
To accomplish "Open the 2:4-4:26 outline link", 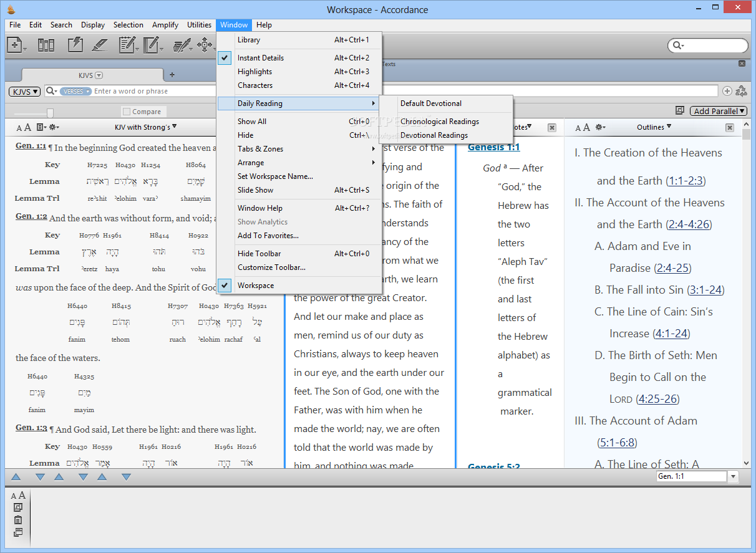I will click(x=689, y=224).
